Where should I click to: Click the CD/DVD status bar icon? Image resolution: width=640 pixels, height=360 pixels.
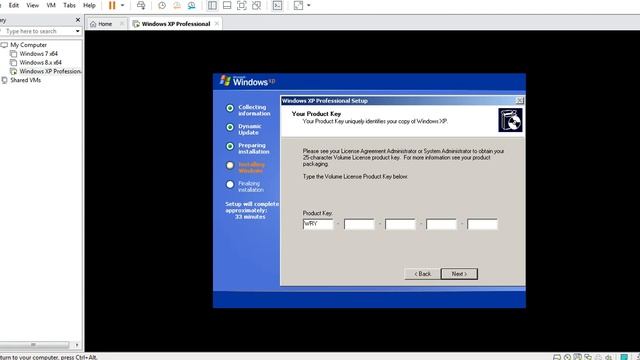567,357
